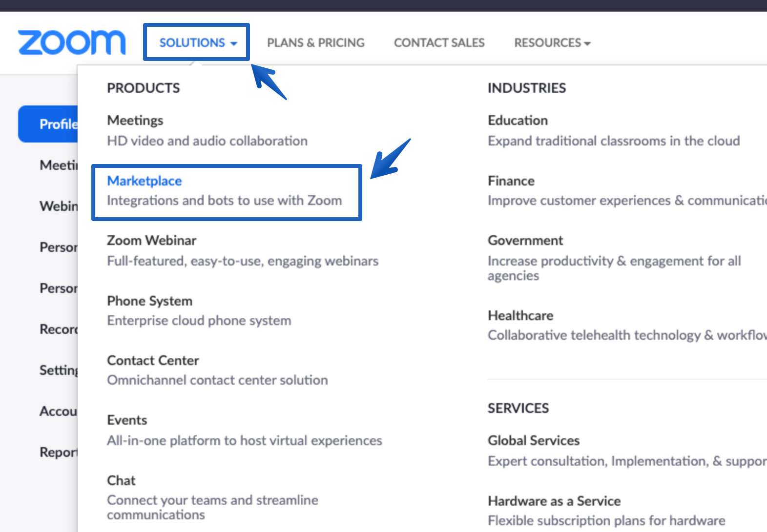Open the Meetings product link
767x532 pixels.
click(x=135, y=121)
